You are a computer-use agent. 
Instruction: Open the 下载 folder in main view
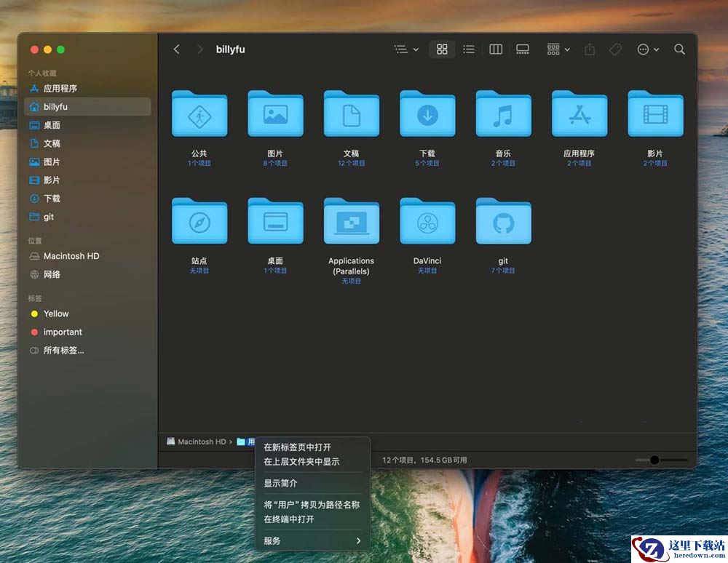[427, 114]
